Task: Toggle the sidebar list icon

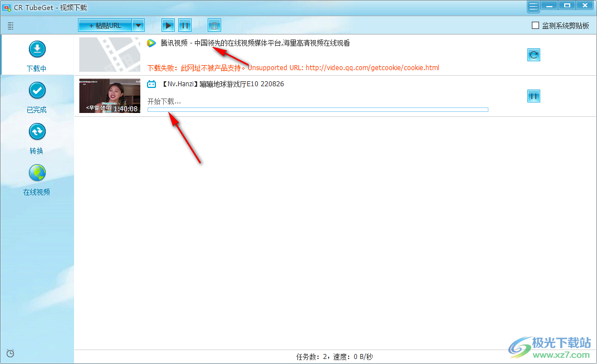Action: pos(10,26)
